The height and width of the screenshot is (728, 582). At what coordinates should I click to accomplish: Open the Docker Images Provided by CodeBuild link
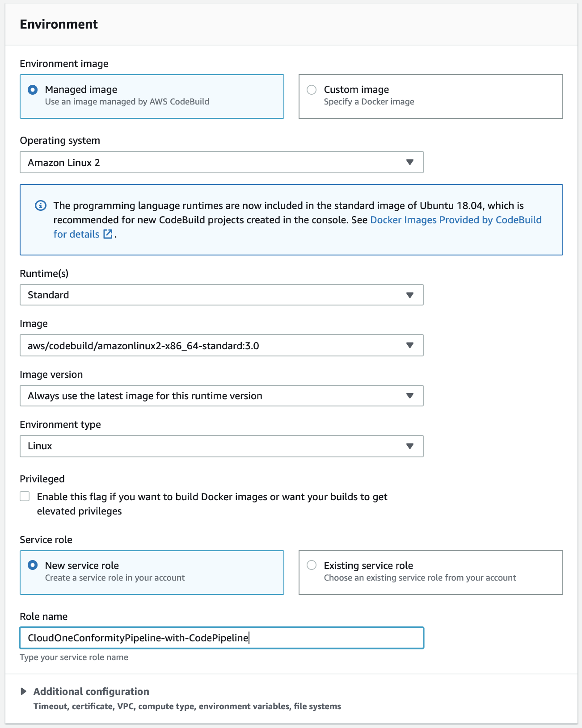[x=455, y=220]
